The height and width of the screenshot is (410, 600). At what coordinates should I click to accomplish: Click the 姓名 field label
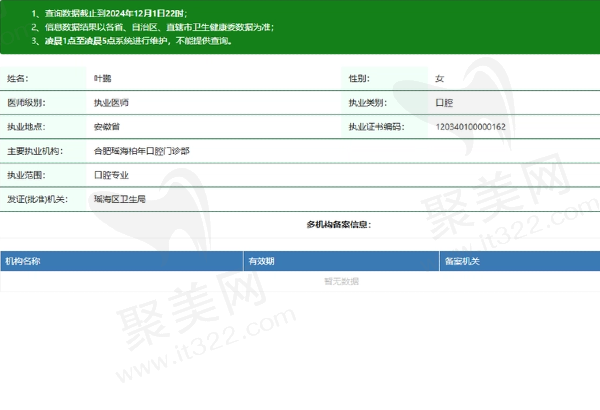(x=18, y=78)
